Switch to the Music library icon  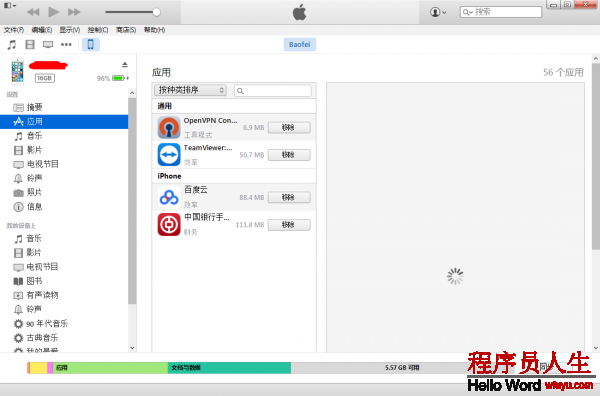point(12,45)
